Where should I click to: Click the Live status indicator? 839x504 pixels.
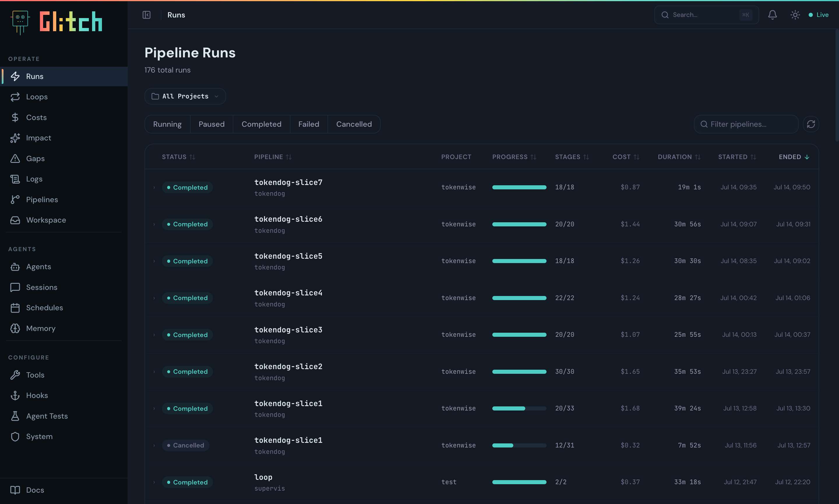pos(818,15)
